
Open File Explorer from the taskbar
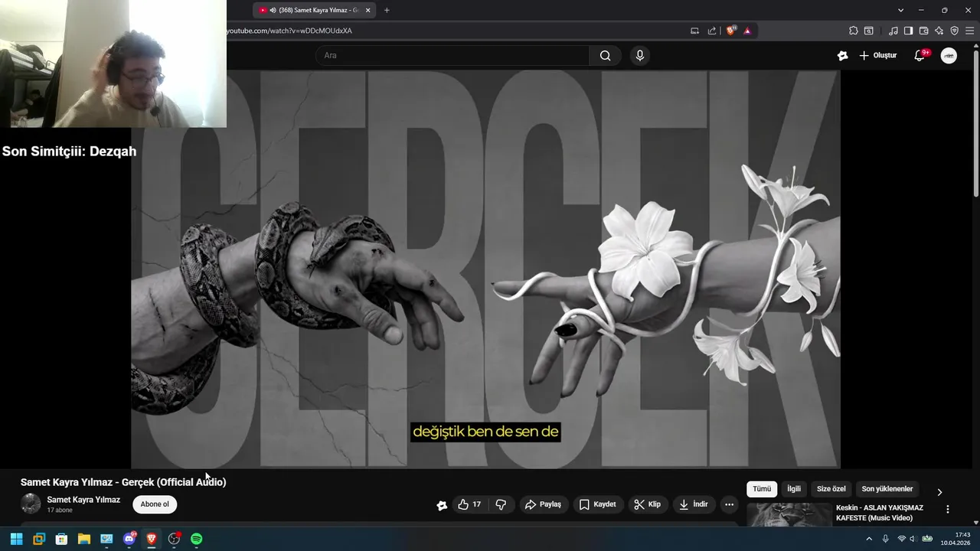84,539
